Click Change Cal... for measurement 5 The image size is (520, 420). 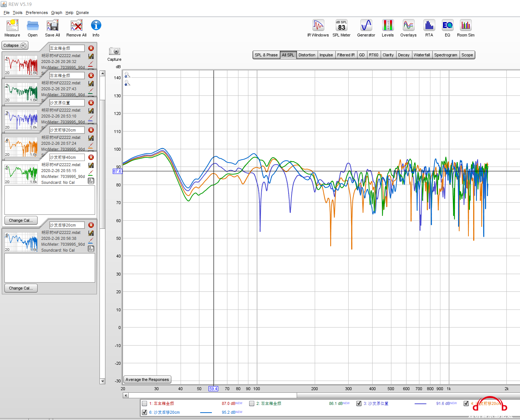tap(21, 220)
